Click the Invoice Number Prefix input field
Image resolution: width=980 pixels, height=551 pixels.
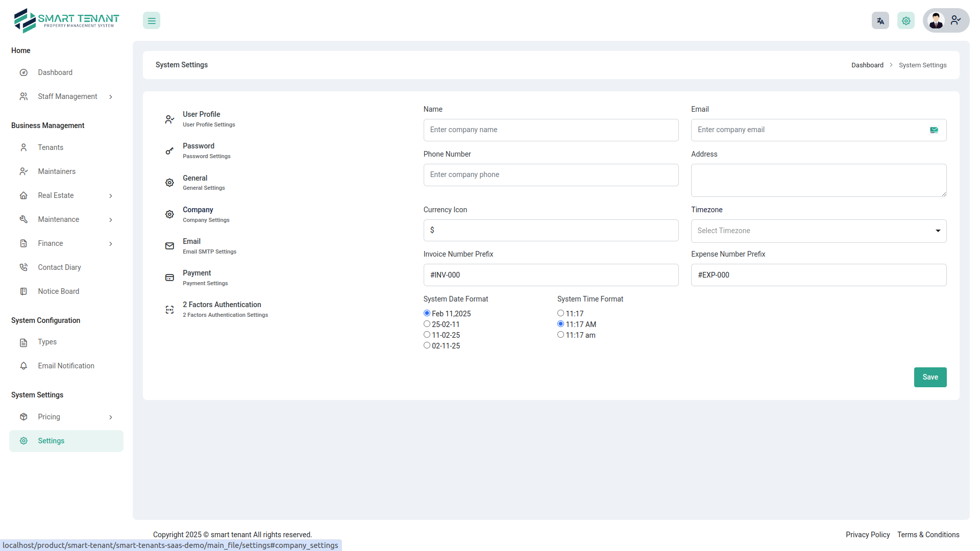551,274
